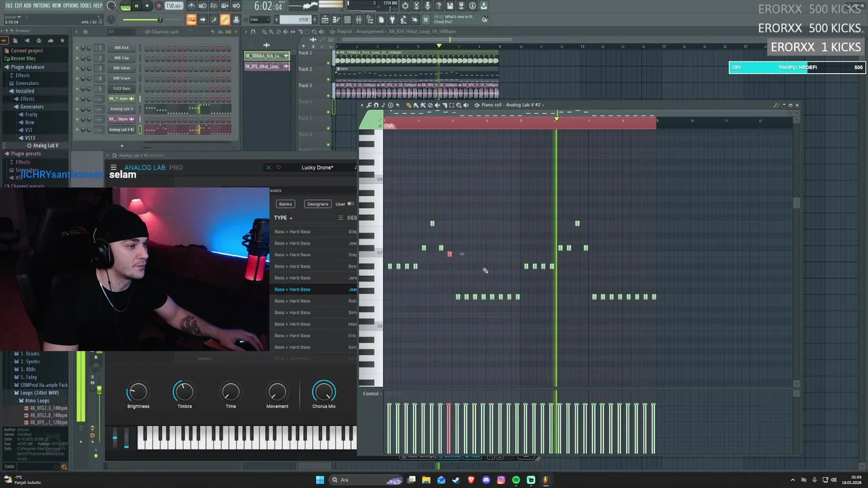Open the FILE menu

coord(9,5)
